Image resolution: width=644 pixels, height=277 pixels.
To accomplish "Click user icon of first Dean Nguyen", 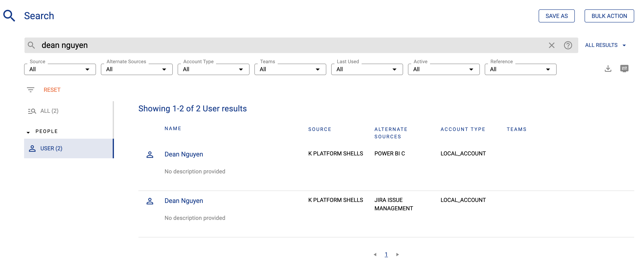I will (x=150, y=155).
